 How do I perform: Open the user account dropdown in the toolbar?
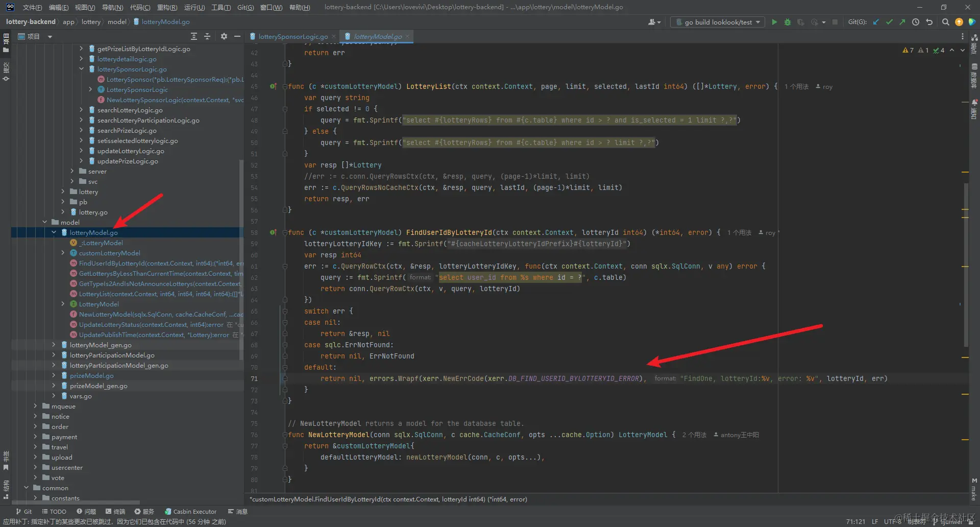[x=654, y=22]
